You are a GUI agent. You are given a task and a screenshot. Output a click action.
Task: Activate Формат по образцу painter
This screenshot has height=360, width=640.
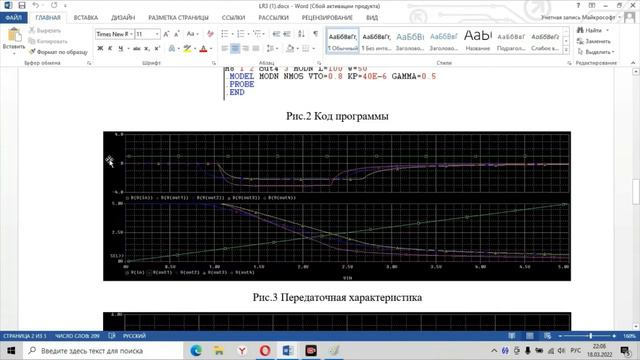click(58, 52)
